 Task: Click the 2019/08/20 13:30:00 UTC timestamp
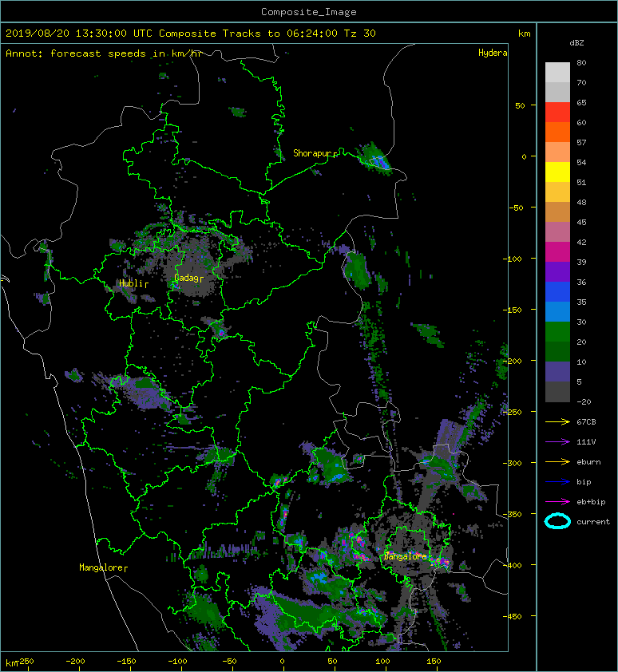(x=79, y=34)
